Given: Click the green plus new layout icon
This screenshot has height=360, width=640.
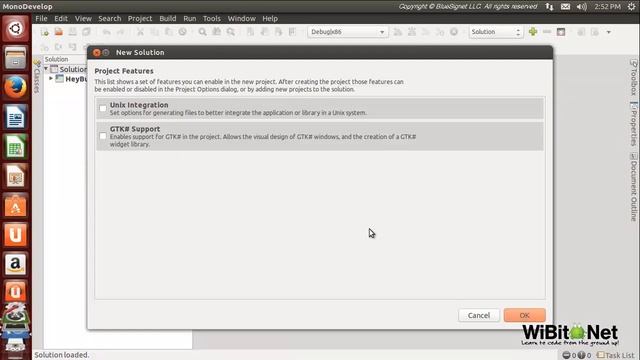Looking at the screenshot, I should (533, 31).
